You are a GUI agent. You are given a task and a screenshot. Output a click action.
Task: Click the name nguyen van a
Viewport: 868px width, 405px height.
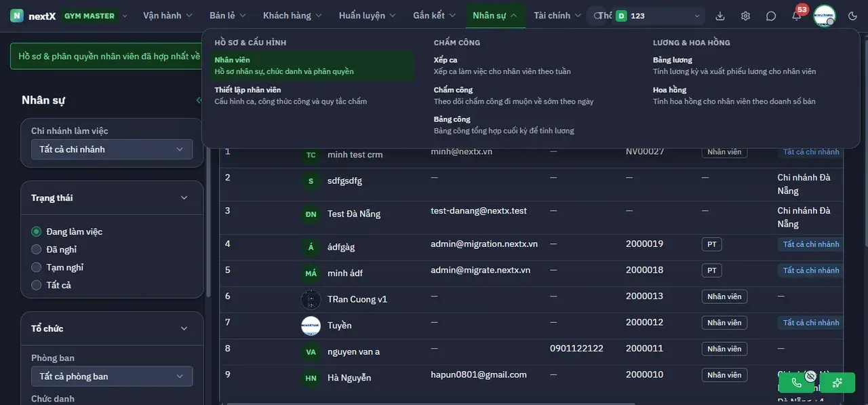pyautogui.click(x=353, y=351)
